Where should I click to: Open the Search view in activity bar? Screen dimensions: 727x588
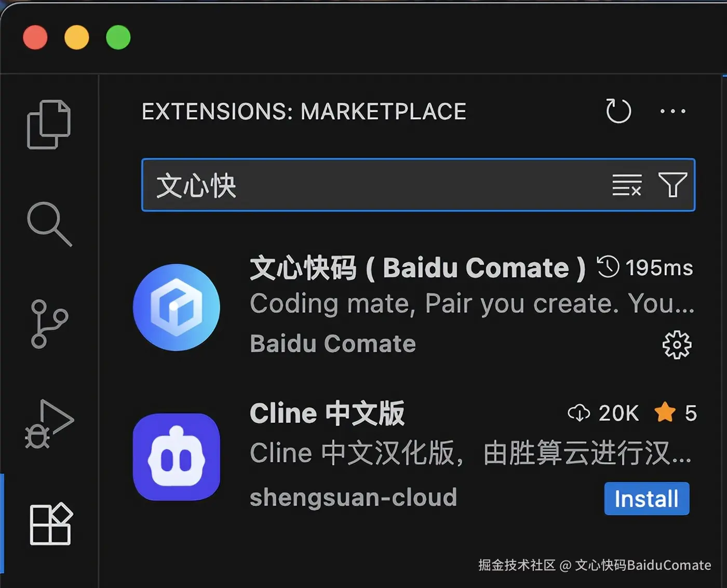(49, 224)
